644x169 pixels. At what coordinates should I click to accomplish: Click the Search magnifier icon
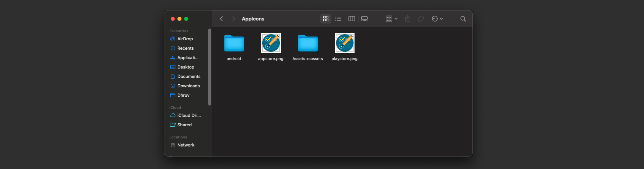[463, 19]
